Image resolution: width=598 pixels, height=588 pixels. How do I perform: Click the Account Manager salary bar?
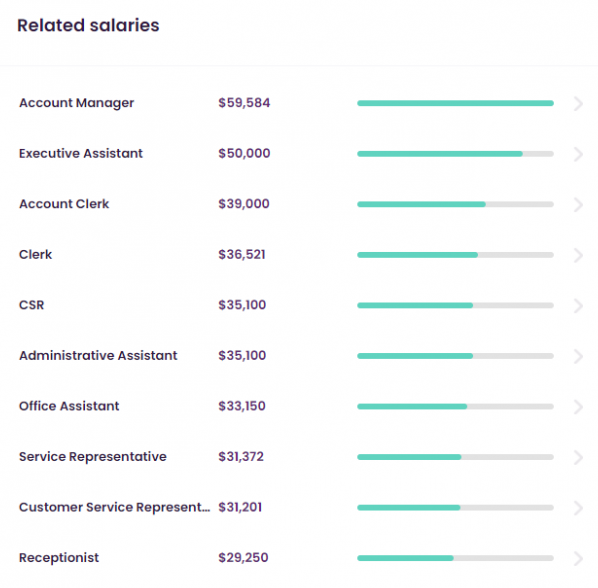[x=455, y=103]
